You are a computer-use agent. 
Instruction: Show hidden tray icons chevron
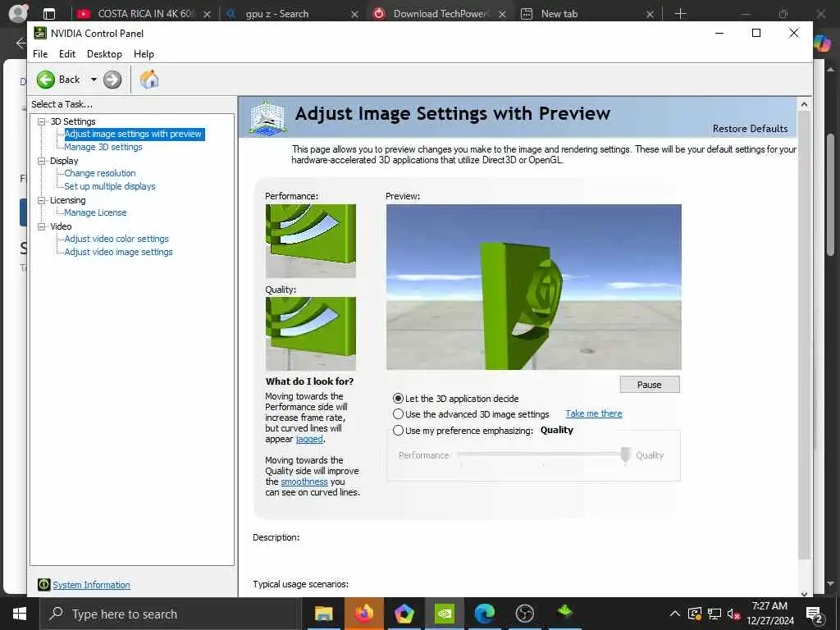point(675,614)
